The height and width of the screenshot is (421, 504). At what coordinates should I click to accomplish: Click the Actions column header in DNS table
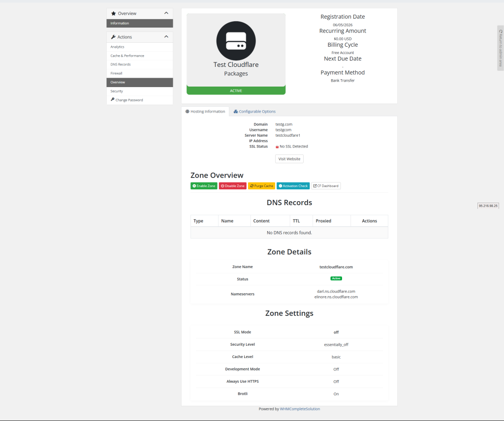click(369, 221)
